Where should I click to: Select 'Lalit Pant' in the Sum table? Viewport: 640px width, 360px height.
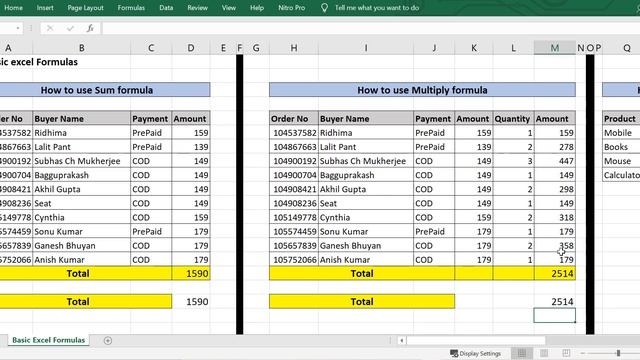point(82,147)
